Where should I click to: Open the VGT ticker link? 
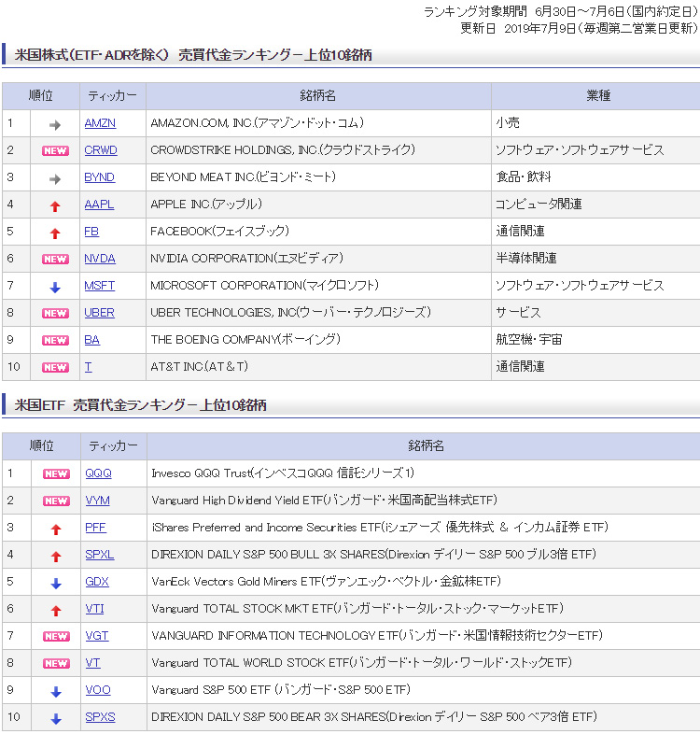click(x=97, y=636)
